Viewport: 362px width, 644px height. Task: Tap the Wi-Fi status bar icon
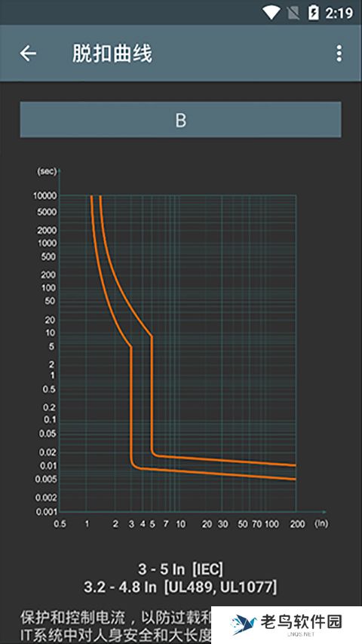click(x=271, y=13)
